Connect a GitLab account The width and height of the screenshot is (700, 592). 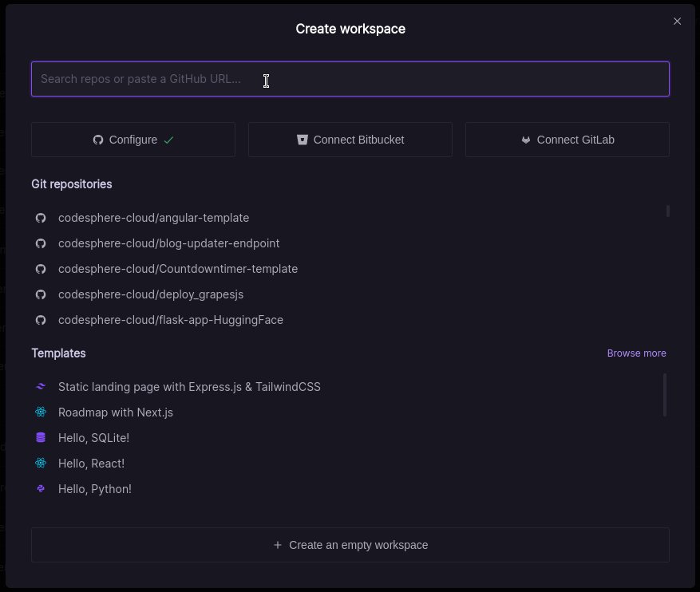[567, 139]
